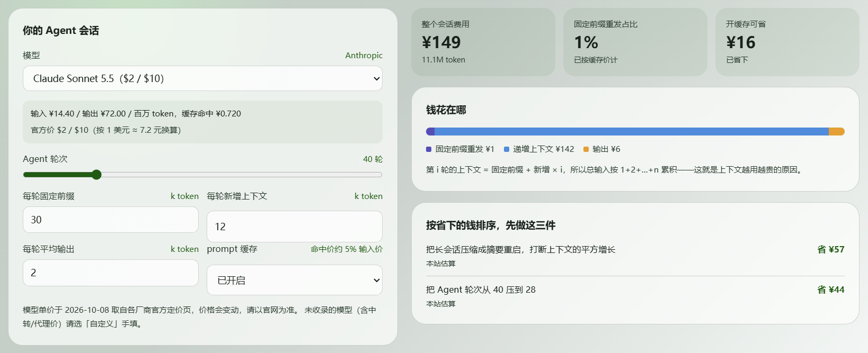Click the 每轮平均输出 input field with 2
Image resolution: width=868 pixels, height=353 pixels.
(111, 273)
